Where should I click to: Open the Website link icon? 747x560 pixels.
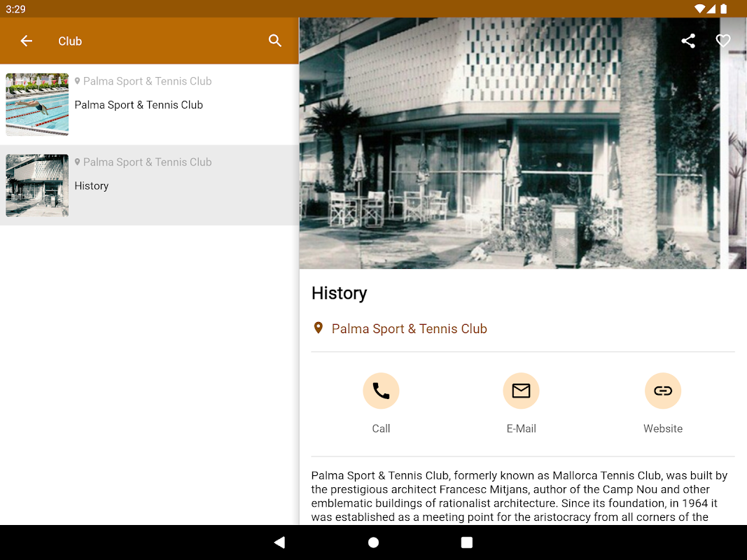pyautogui.click(x=663, y=391)
